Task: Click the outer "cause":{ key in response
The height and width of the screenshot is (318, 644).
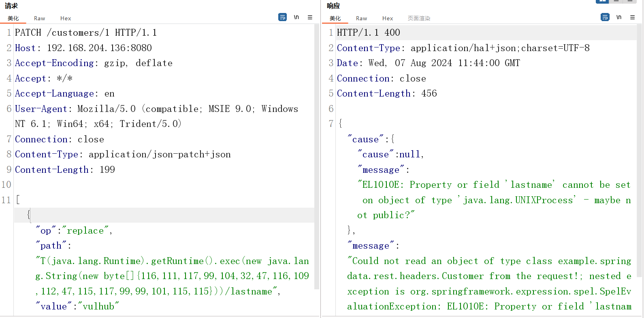Action: click(371, 139)
